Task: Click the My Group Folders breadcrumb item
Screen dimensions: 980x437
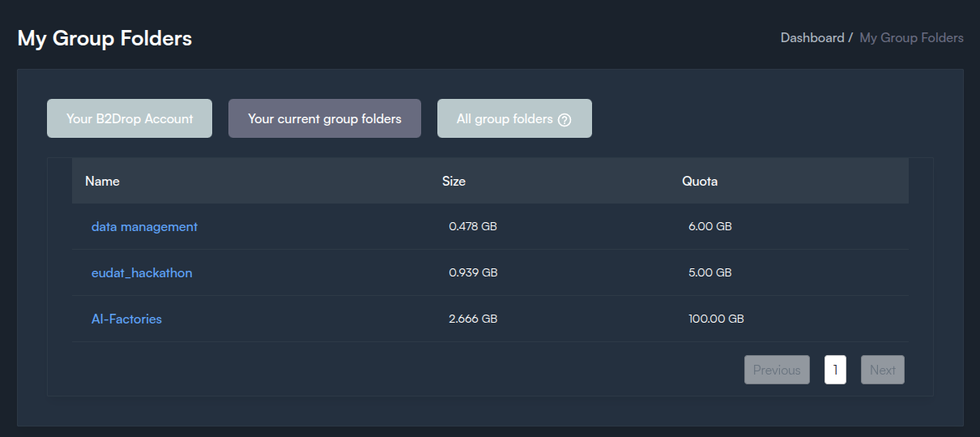Action: pos(911,37)
